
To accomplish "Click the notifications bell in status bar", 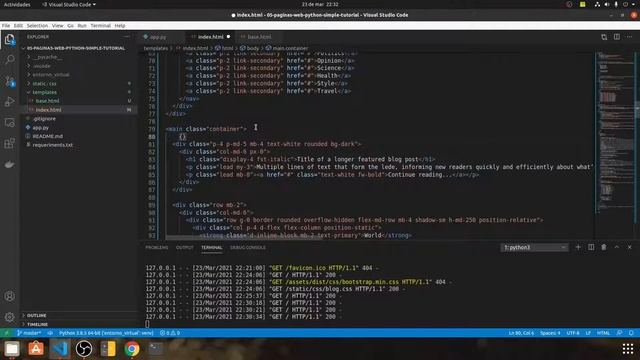I will pyautogui.click(x=631, y=333).
